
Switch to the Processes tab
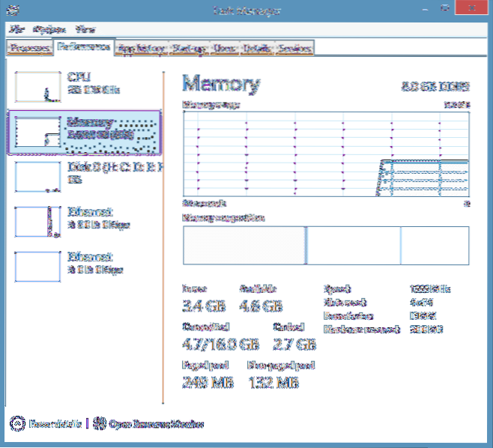[30, 49]
